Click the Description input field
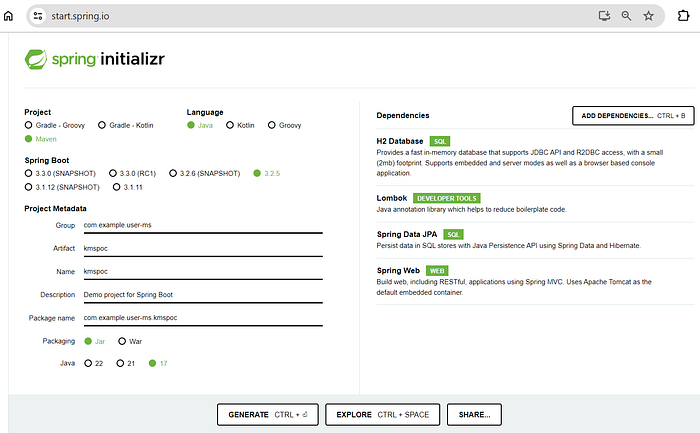 coord(203,295)
